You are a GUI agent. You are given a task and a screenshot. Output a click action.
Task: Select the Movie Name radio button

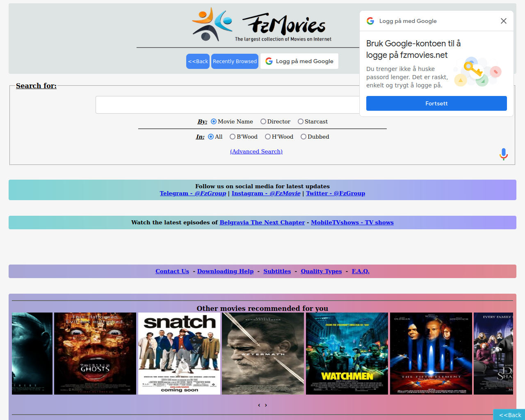(x=214, y=121)
